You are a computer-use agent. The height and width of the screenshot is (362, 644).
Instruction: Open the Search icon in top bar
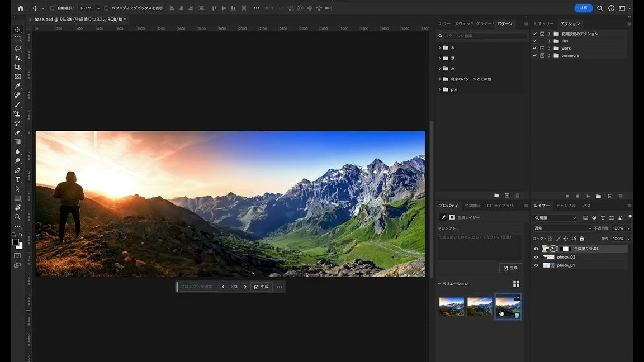click(x=600, y=8)
